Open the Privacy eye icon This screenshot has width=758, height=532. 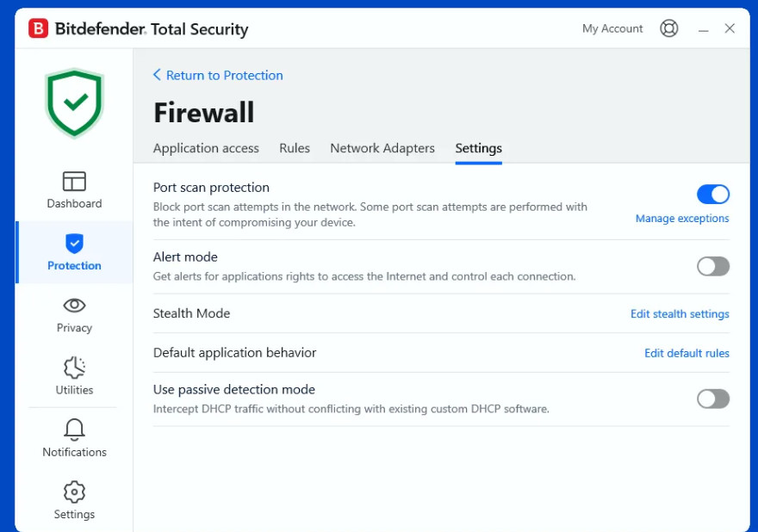tap(74, 306)
